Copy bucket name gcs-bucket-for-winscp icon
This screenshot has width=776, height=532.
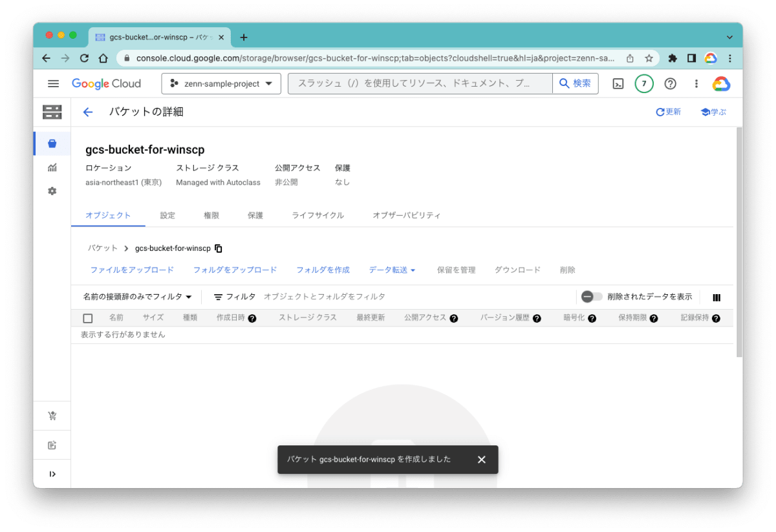[x=219, y=248]
